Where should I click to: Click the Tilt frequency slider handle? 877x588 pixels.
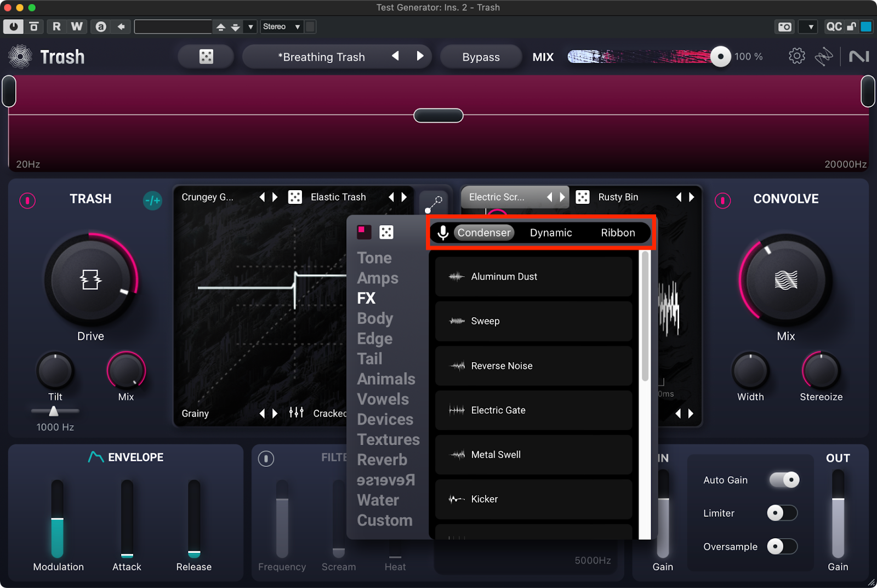pyautogui.click(x=54, y=411)
